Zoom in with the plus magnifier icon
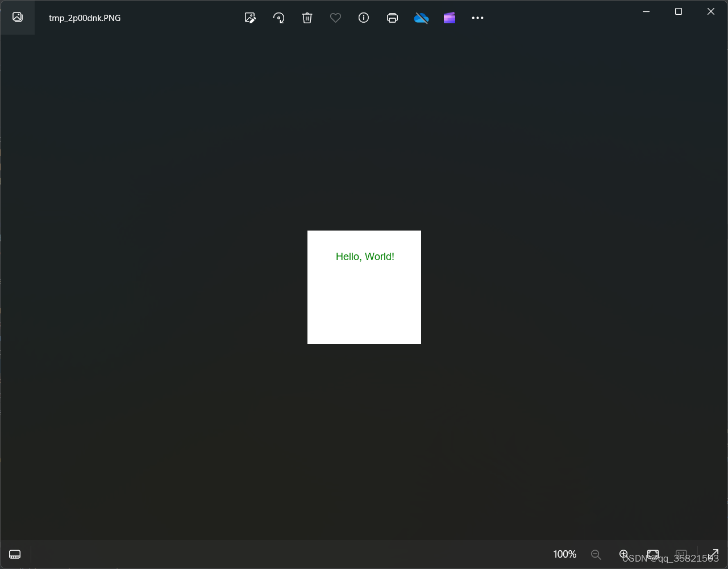 click(x=623, y=554)
